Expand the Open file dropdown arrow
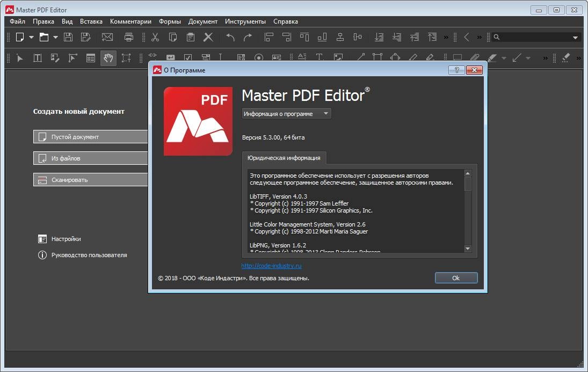 coord(55,37)
